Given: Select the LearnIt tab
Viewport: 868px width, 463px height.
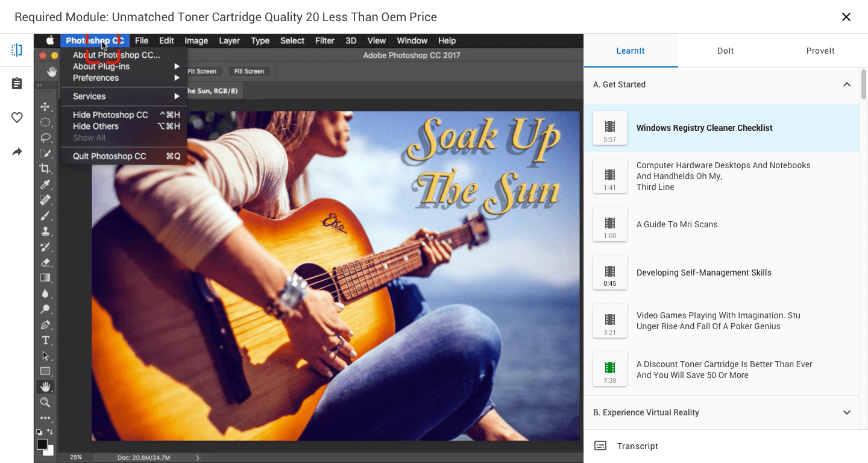Looking at the screenshot, I should click(x=631, y=51).
